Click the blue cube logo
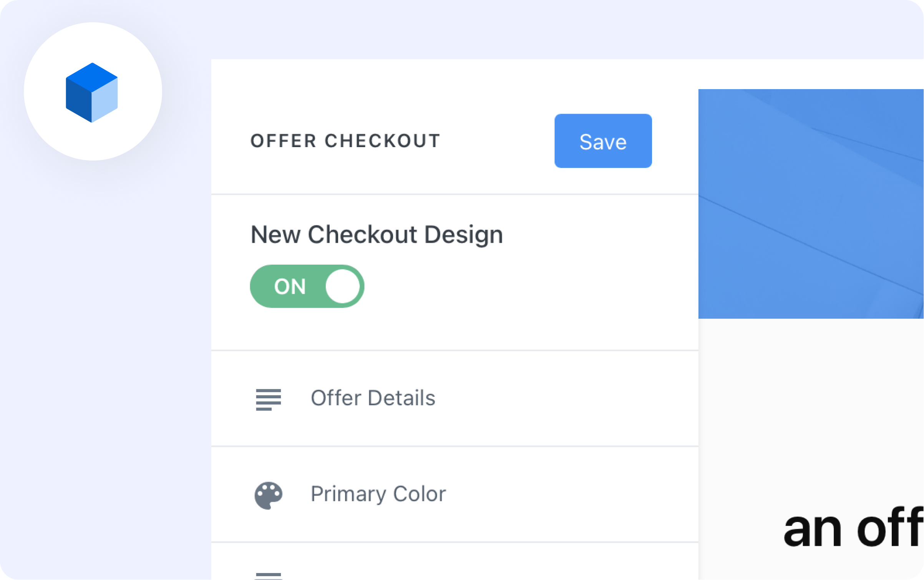 (92, 93)
